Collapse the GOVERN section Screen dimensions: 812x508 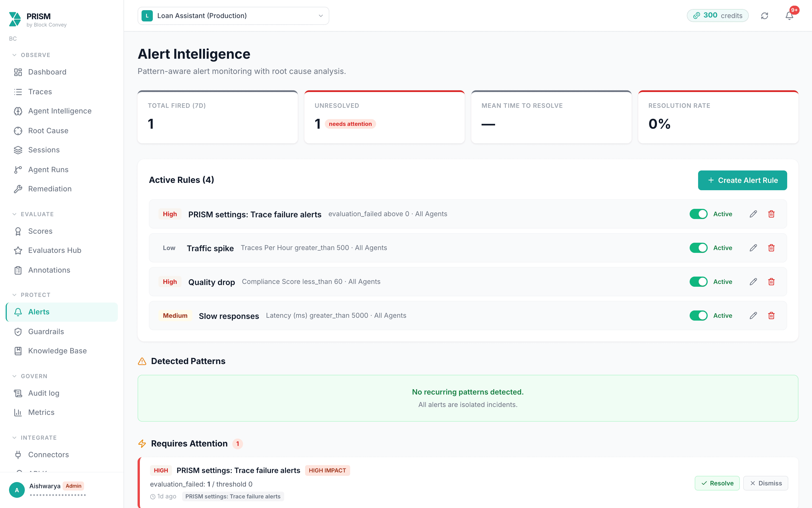(30, 376)
